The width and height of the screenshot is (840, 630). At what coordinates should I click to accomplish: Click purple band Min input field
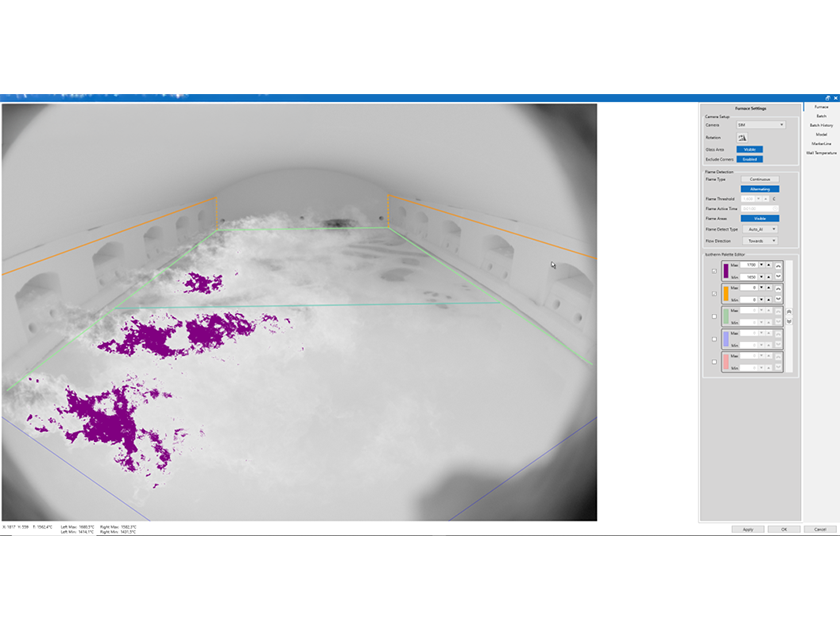point(749,277)
